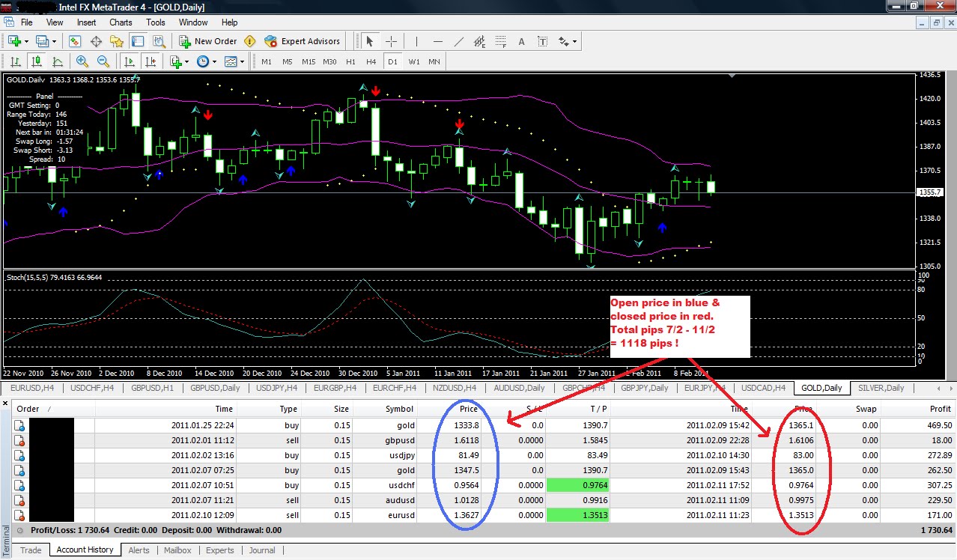Toggle the Terminal panel toolbar icon
957x560 pixels.
pyautogui.click(x=138, y=41)
